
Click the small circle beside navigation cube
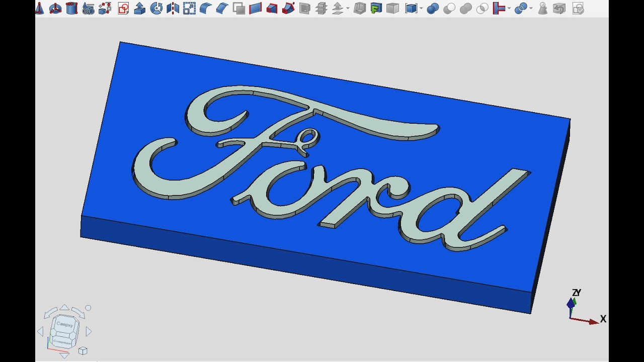click(x=88, y=308)
